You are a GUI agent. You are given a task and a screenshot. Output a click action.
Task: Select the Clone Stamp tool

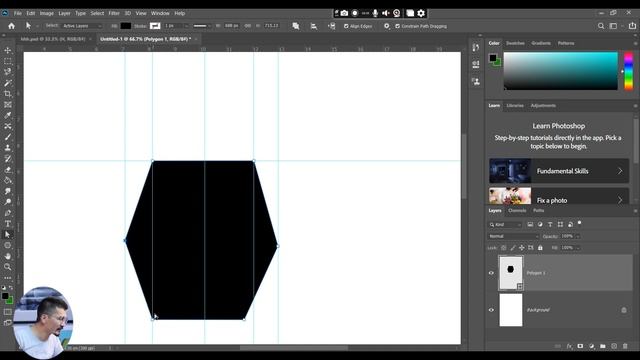8,148
